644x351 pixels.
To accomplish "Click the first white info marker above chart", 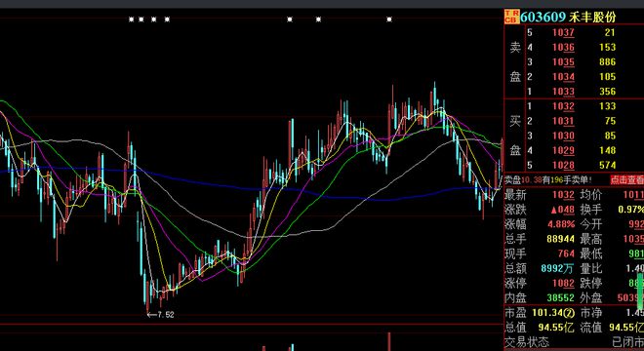I will point(132,19).
